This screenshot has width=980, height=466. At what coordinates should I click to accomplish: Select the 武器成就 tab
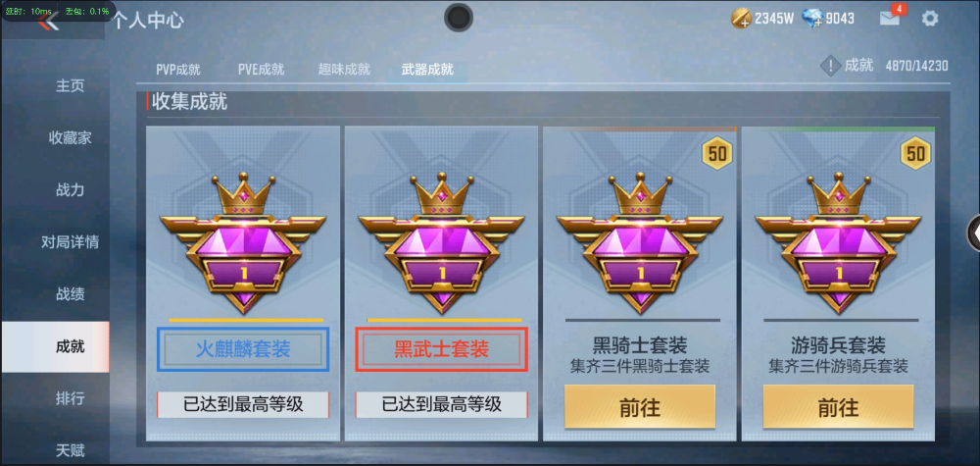tap(427, 70)
